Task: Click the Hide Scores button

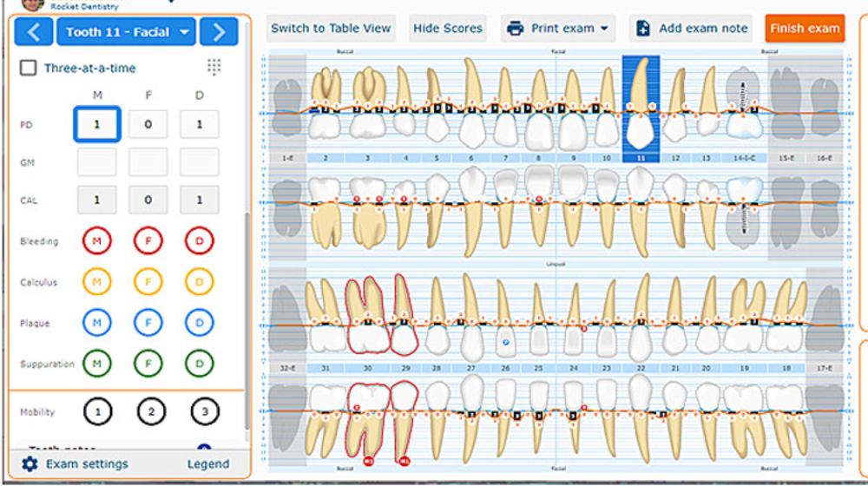Action: [x=447, y=29]
